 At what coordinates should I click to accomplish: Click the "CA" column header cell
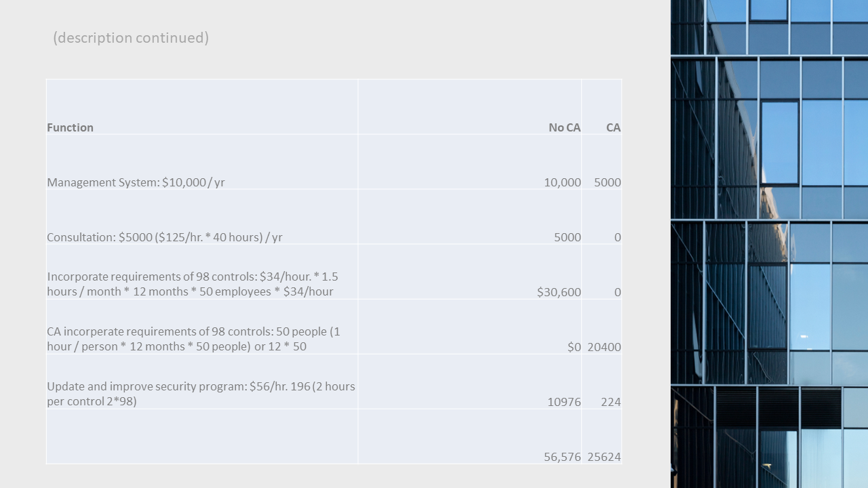(x=613, y=127)
